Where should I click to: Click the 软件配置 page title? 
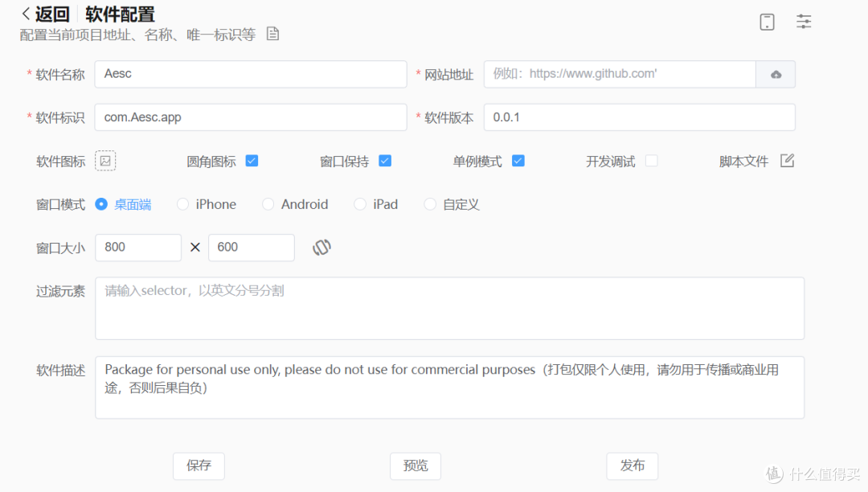pos(120,14)
